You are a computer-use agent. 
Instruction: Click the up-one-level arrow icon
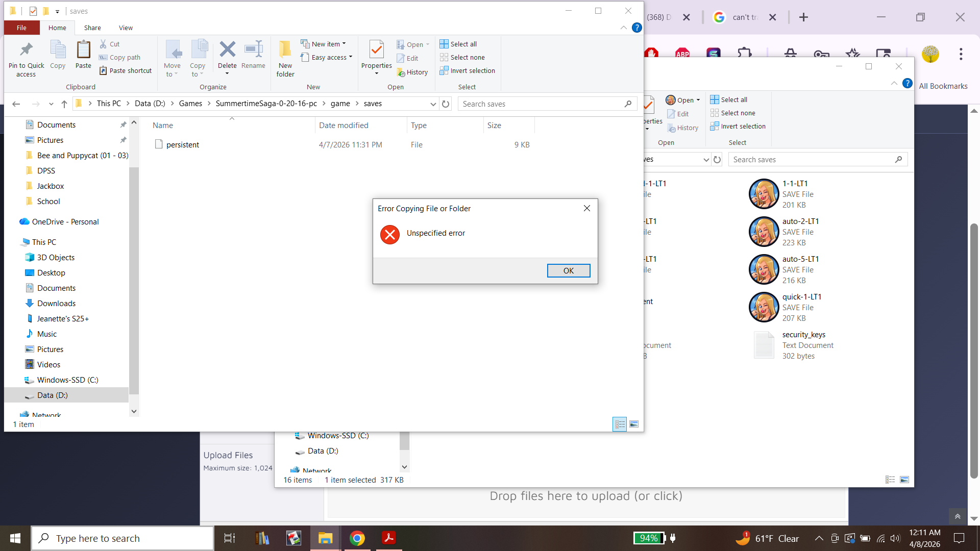64,104
